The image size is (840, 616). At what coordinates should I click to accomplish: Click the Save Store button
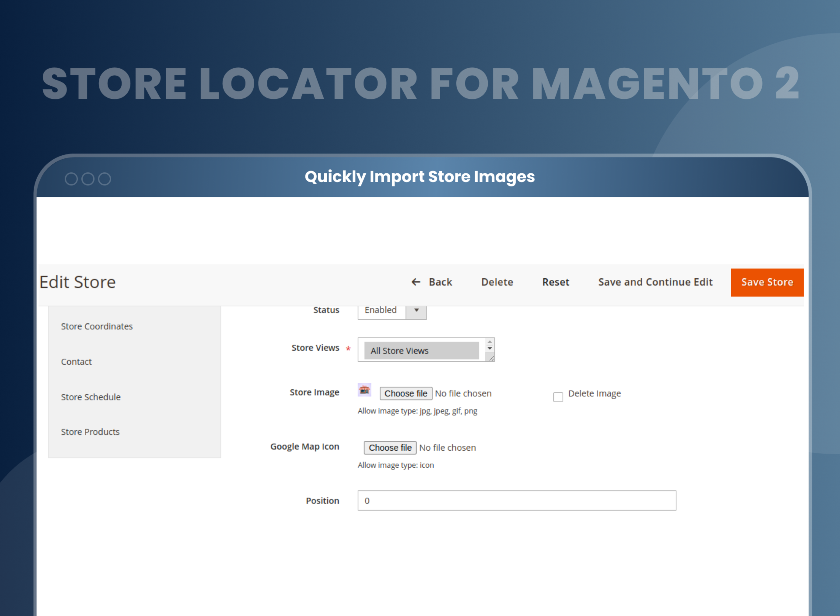coord(767,282)
